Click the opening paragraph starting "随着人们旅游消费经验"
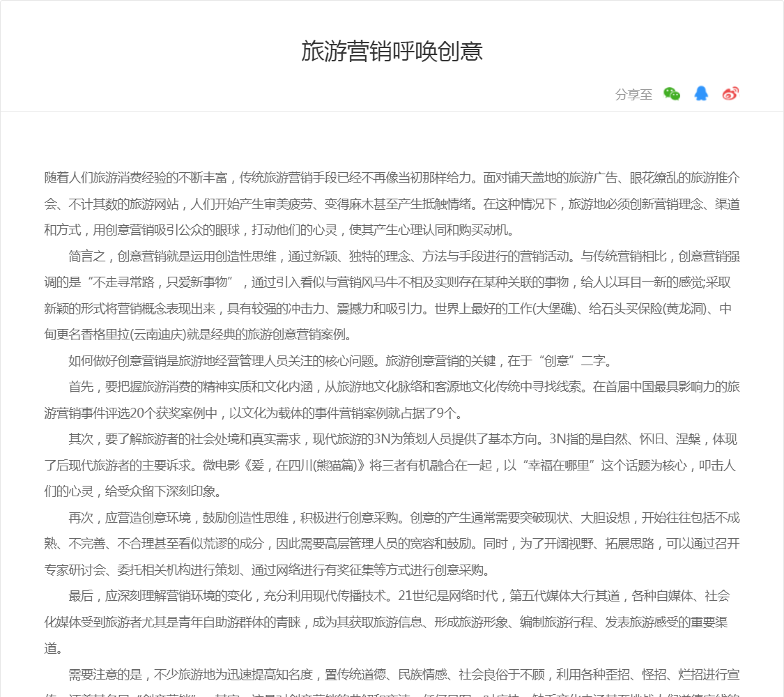This screenshot has width=784, height=697. 392,204
